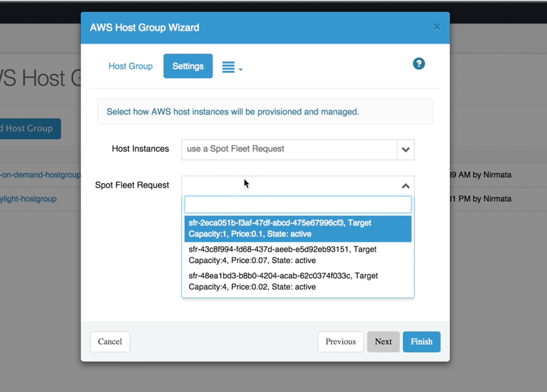Select the Settings step tab
Screen dimensions: 547x392
(188, 66)
